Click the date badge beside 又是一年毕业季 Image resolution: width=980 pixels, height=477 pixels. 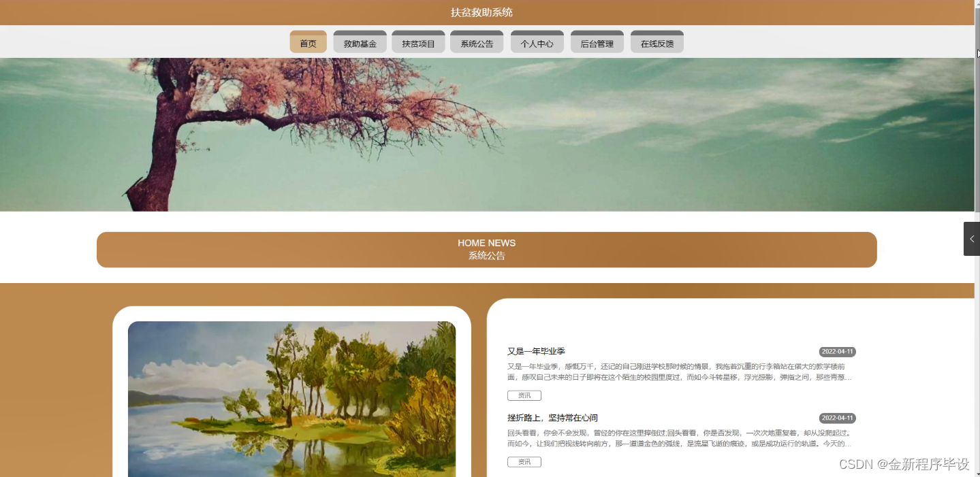(837, 352)
